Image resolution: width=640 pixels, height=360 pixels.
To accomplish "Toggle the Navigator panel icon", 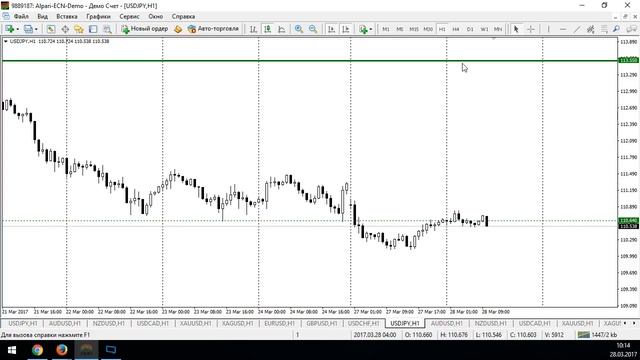I will pyautogui.click(x=79, y=29).
